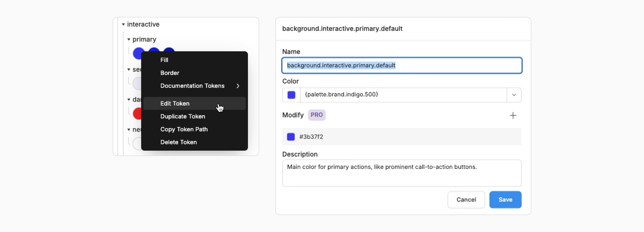The image size is (644, 232).
Task: Choose Border from the context menu
Action: click(x=170, y=73)
